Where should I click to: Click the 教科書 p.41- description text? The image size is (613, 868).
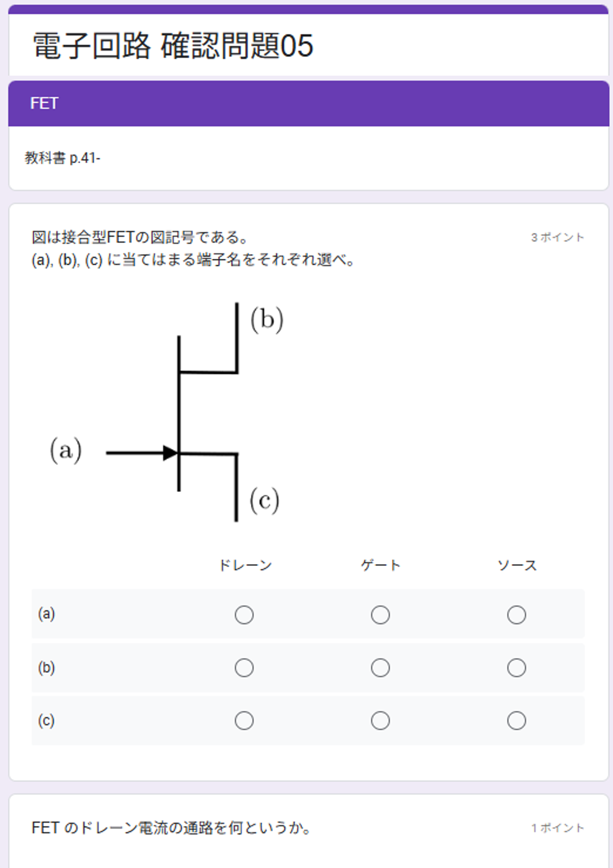[x=62, y=158]
